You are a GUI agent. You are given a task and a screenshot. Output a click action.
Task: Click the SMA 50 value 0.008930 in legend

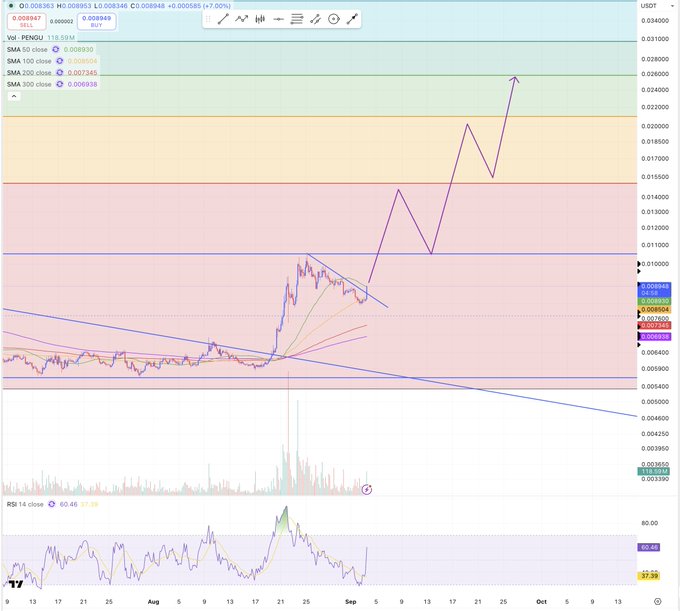click(x=78, y=49)
